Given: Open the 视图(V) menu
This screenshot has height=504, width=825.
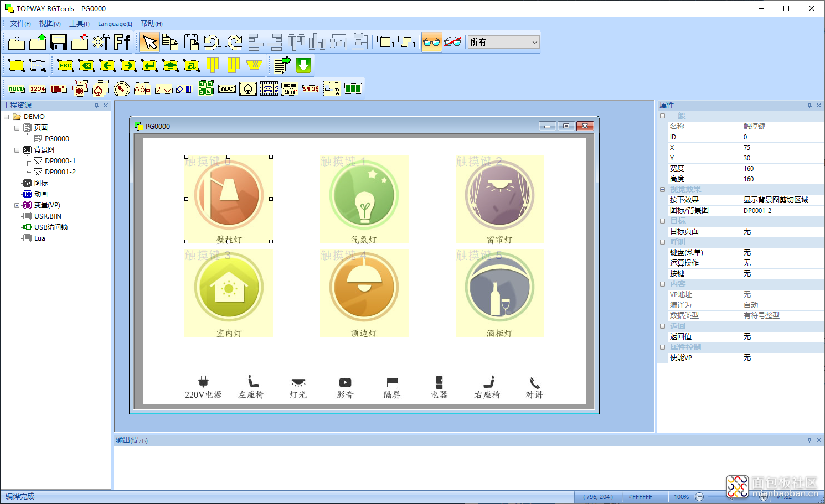Looking at the screenshot, I should coord(50,24).
